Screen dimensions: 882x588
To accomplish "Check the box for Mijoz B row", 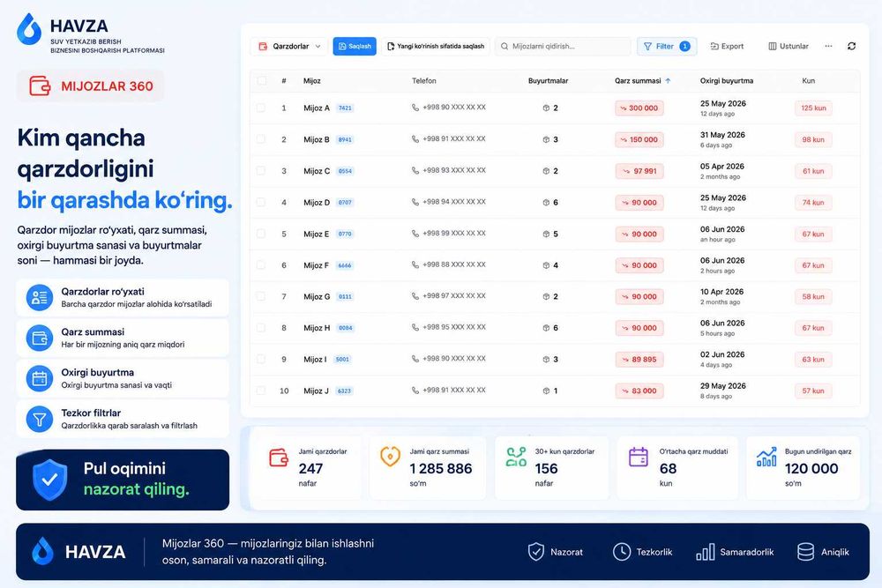I will click(x=261, y=139).
